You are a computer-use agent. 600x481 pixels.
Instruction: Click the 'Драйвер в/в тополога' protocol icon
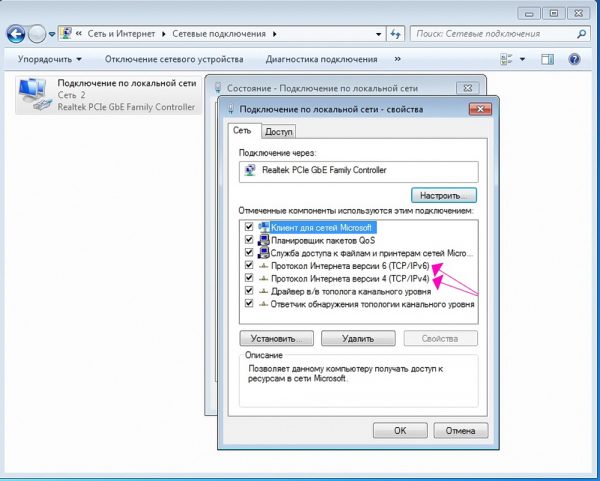click(x=263, y=291)
